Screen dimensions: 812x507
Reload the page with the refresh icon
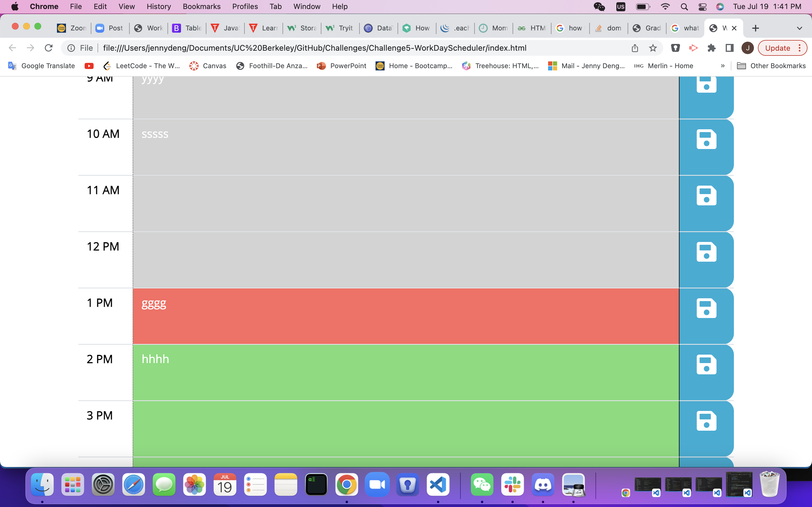pos(49,48)
